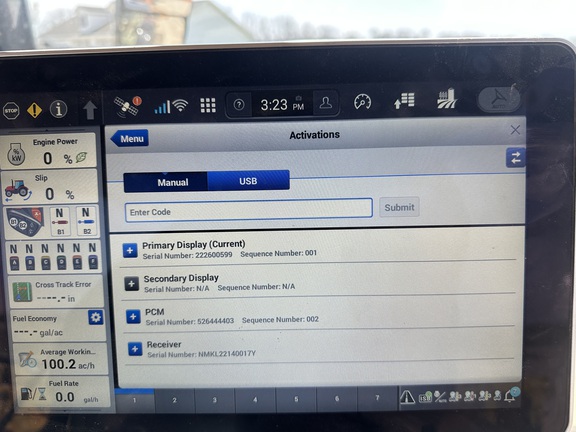Switch to run page 4
576x432 pixels.
(x=255, y=399)
